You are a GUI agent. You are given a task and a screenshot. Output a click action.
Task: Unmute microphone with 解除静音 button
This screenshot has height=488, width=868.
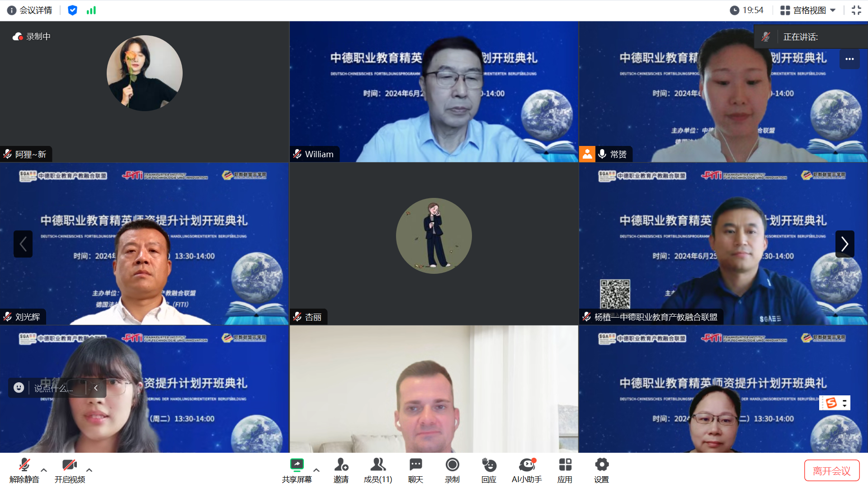[x=24, y=470]
